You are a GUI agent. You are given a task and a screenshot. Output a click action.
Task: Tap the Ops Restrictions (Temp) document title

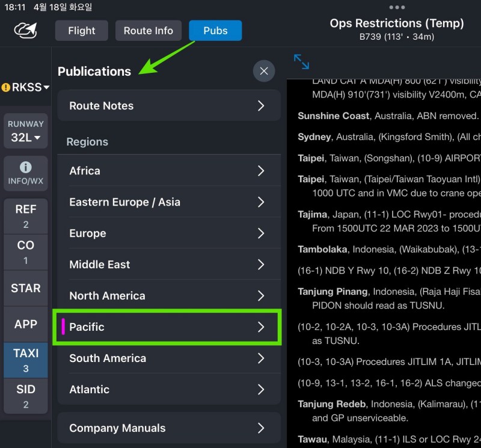click(397, 23)
